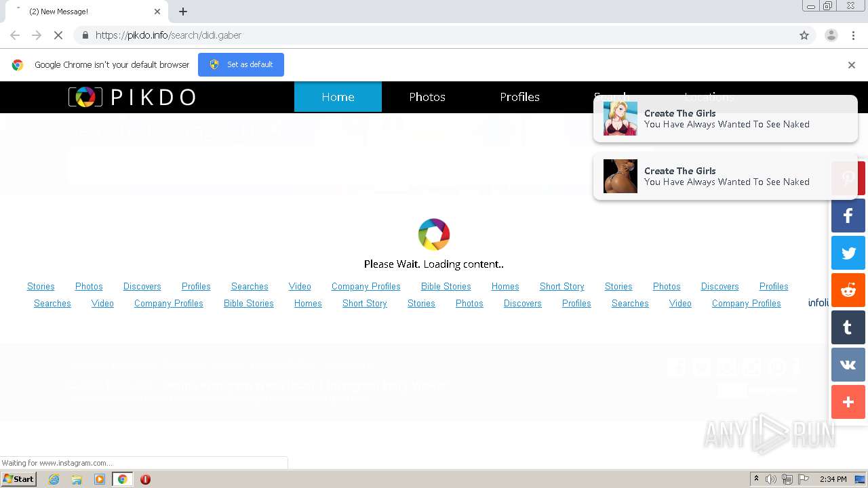Open the notification with the blonde cartoon thumbnail
Image resolution: width=868 pixels, height=488 pixels.
click(725, 119)
